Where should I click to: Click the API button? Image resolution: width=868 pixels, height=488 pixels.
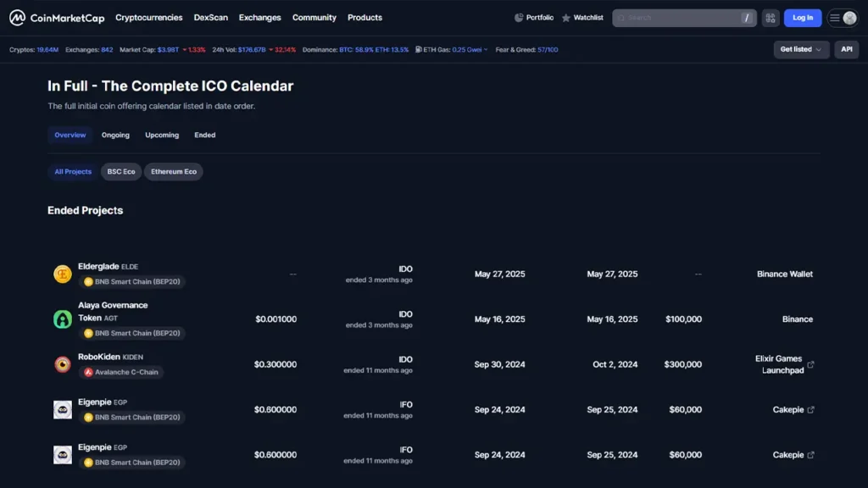[847, 49]
